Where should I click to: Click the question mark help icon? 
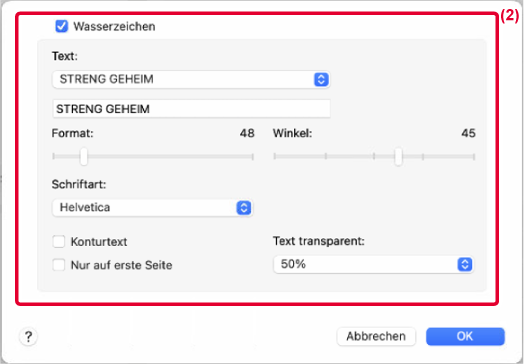(28, 336)
